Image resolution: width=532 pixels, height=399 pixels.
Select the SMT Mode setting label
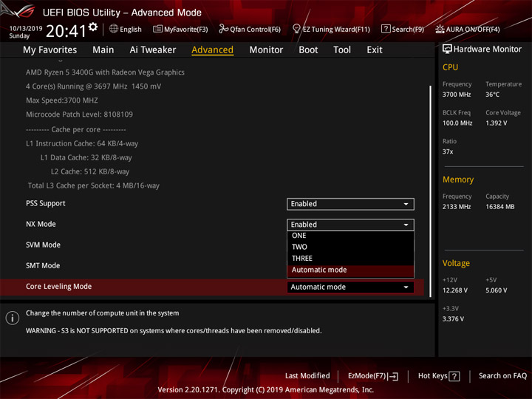[x=43, y=266]
